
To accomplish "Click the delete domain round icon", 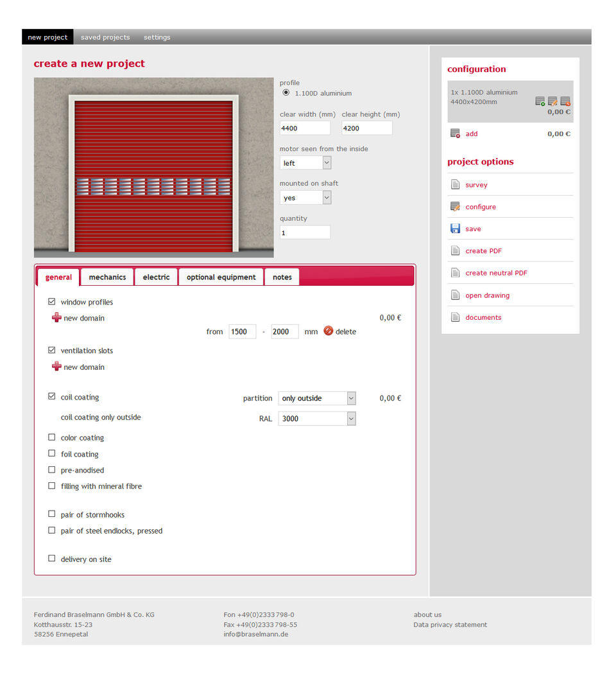I will (x=329, y=331).
